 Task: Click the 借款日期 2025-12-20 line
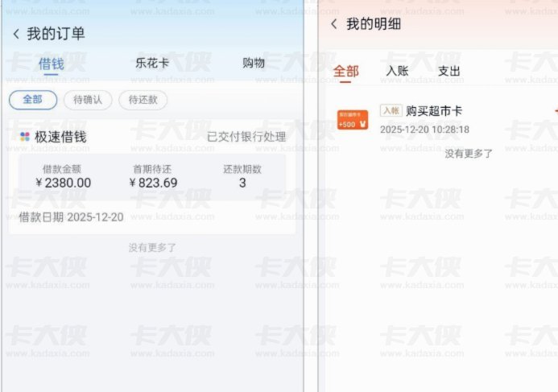coord(71,217)
